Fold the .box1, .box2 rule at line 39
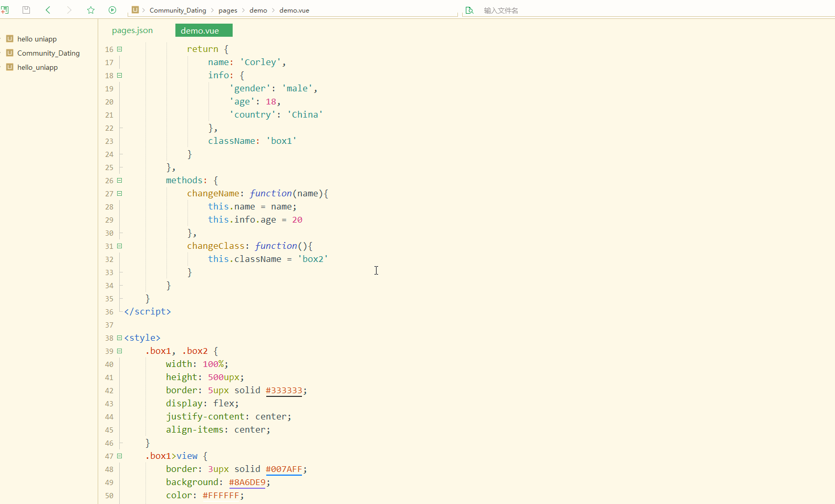The height and width of the screenshot is (504, 835). coord(120,351)
